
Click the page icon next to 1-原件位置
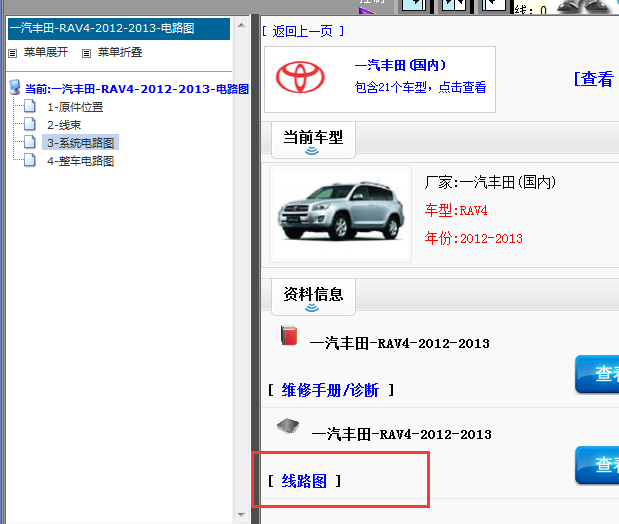click(30, 106)
